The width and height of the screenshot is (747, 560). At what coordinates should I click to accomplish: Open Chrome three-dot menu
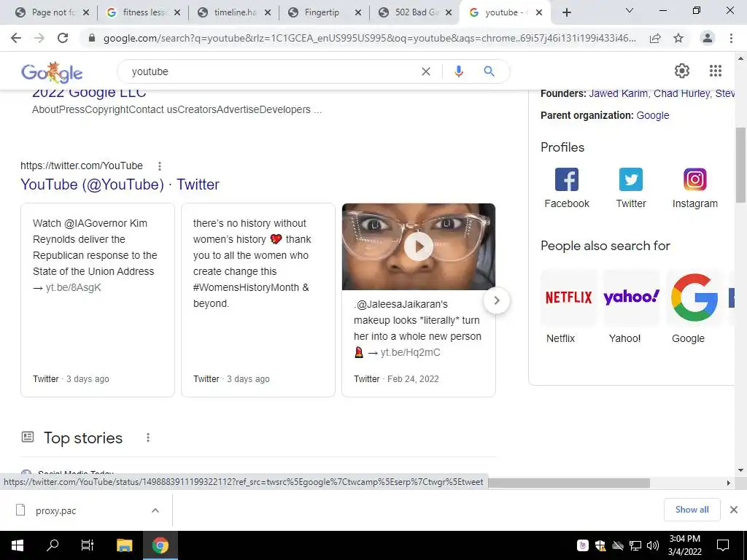tap(731, 38)
